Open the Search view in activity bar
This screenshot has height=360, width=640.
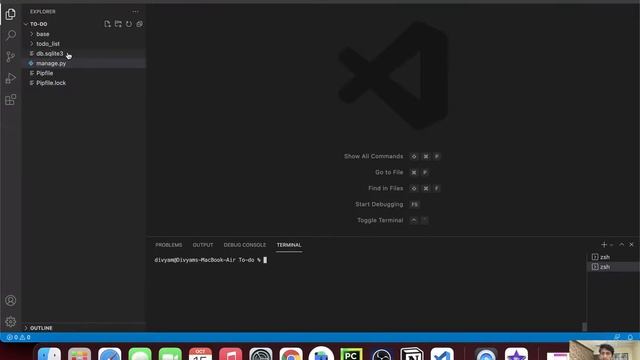11,35
